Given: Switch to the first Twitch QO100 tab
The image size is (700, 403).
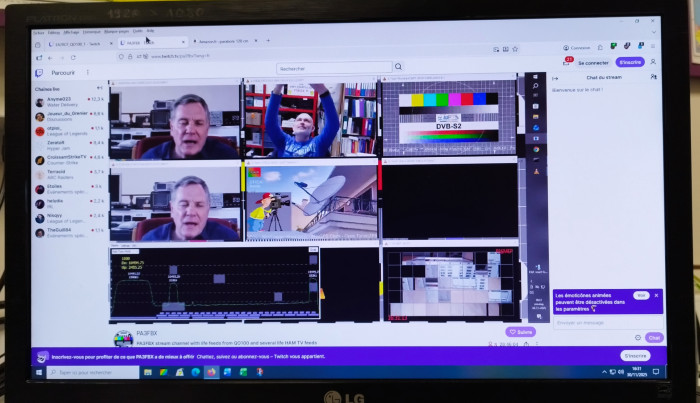Looking at the screenshot, I should pyautogui.click(x=79, y=44).
